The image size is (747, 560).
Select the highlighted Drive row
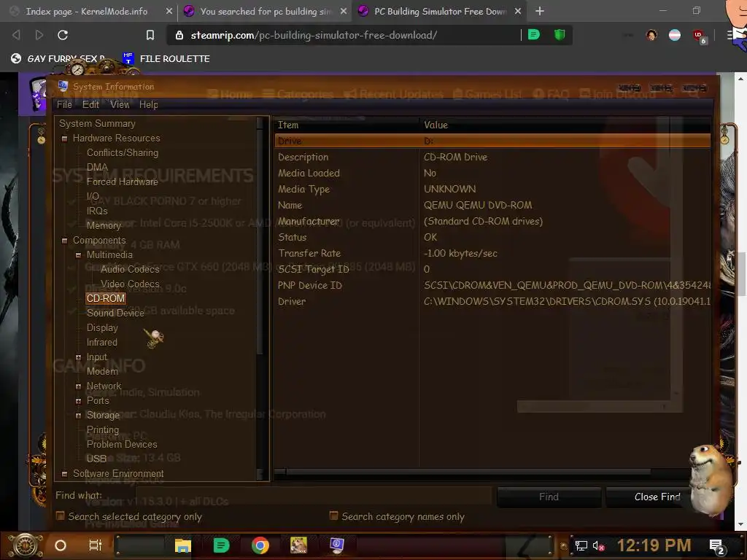[x=492, y=141]
